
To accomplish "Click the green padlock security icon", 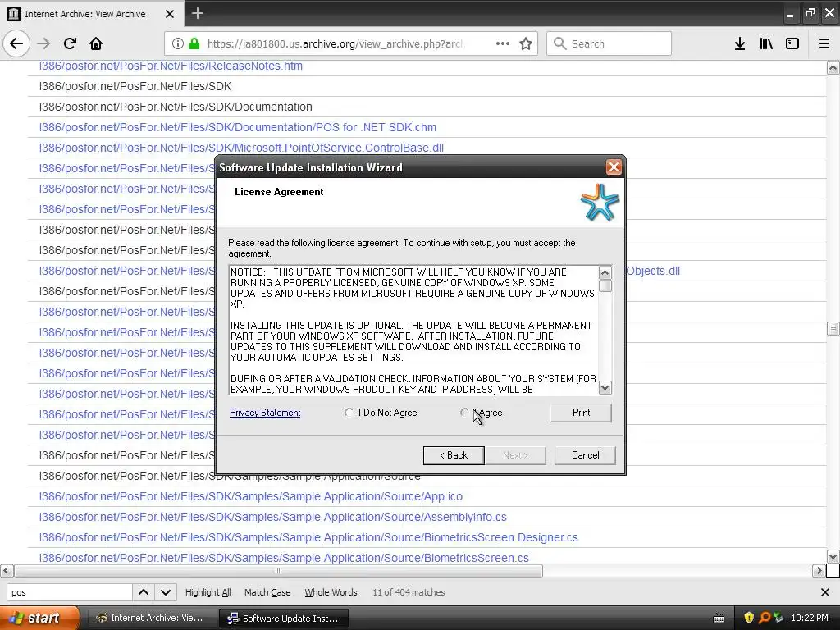I will click(x=194, y=43).
